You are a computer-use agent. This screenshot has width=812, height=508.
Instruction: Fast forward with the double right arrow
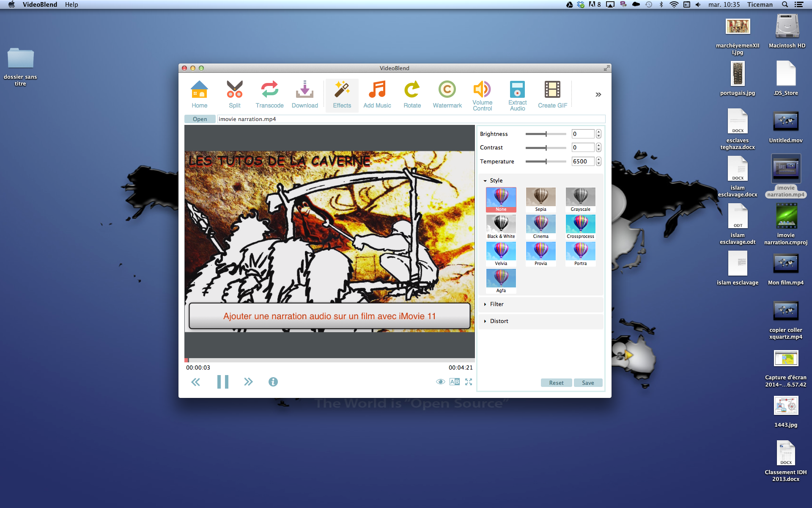click(248, 382)
